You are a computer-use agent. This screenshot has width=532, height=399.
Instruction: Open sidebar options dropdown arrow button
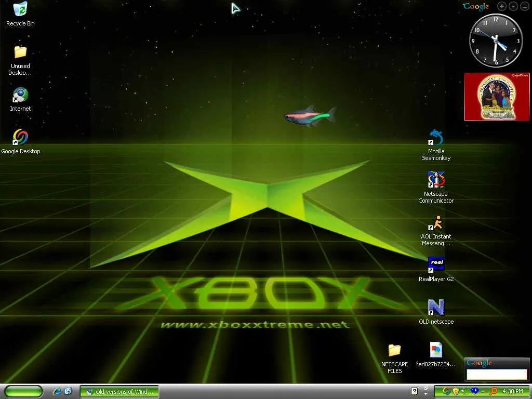click(513, 6)
